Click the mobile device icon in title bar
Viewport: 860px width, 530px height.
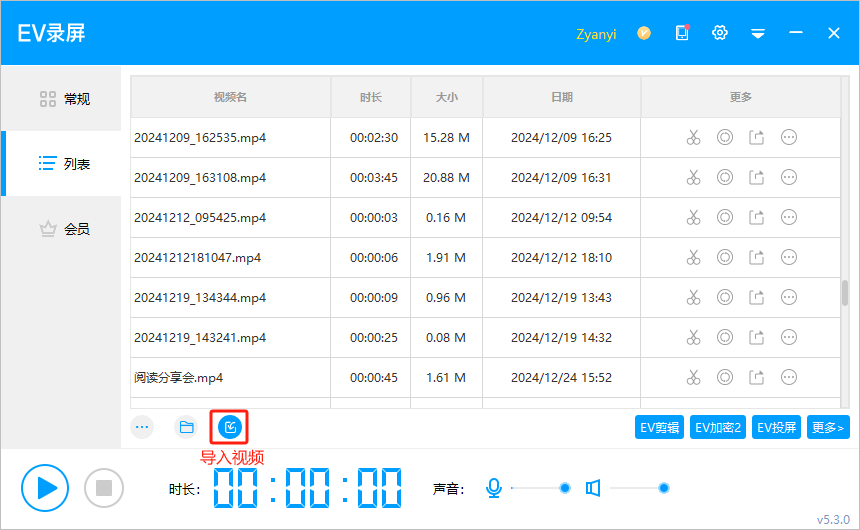point(682,33)
